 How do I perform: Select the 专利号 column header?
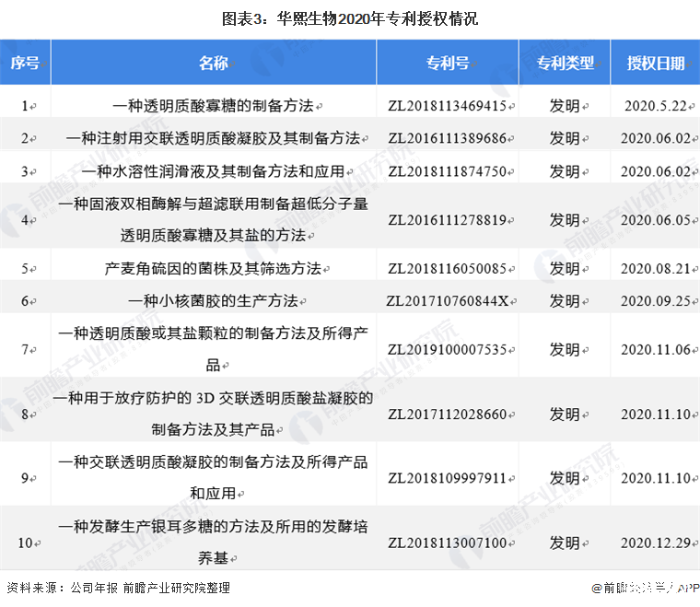tap(448, 63)
